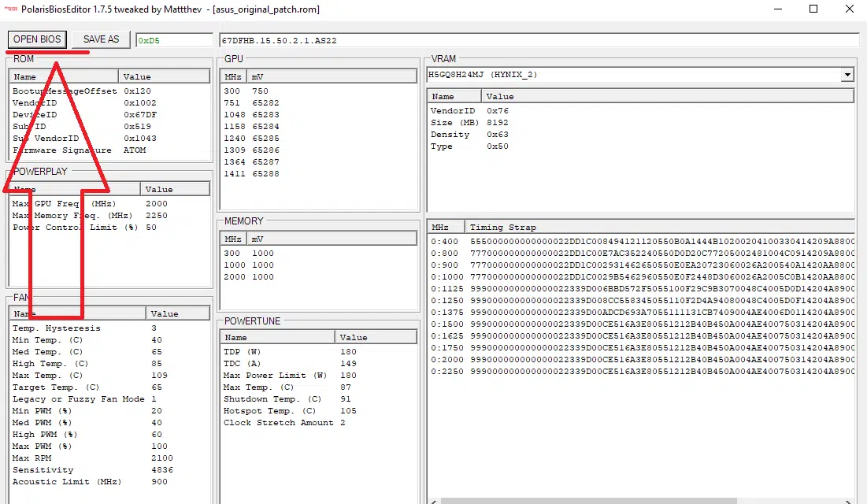This screenshot has height=504, width=867.
Task: Select the VRAM Size (MB) value 8192
Action: [498, 123]
